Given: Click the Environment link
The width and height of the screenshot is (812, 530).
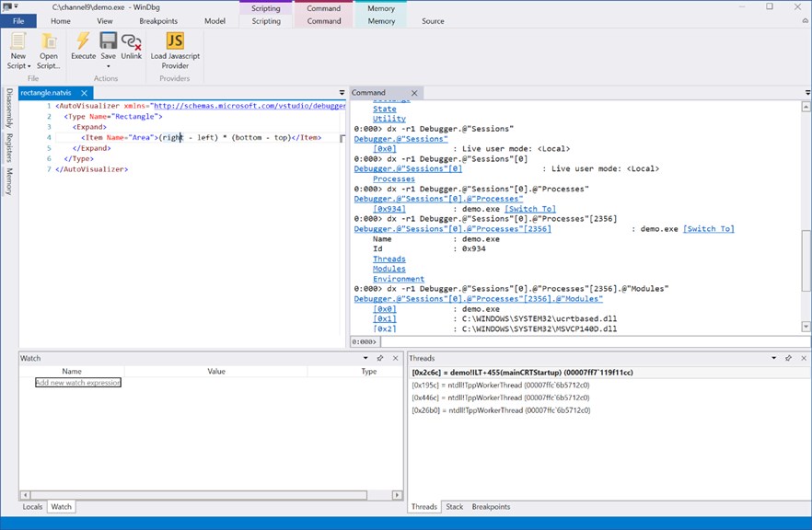Looking at the screenshot, I should 399,279.
